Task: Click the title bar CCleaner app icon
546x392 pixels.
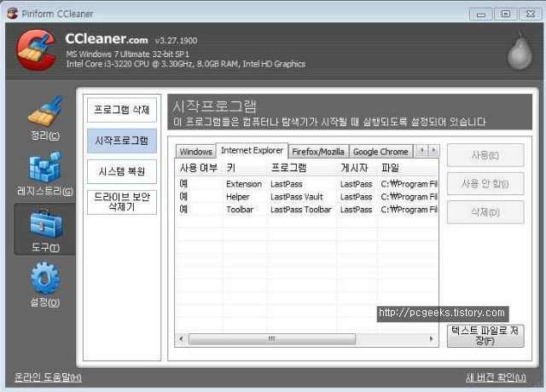Action: pyautogui.click(x=12, y=14)
